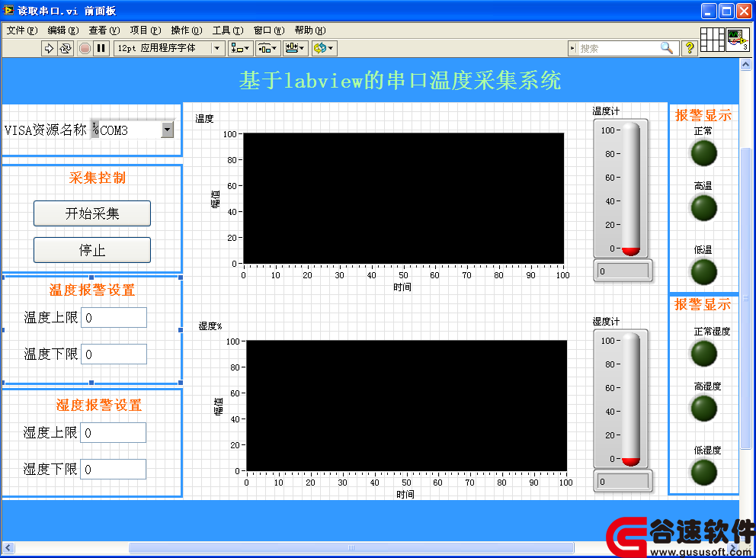
Task: Click the horizontal scrollbar left arrow
Action: (8, 547)
